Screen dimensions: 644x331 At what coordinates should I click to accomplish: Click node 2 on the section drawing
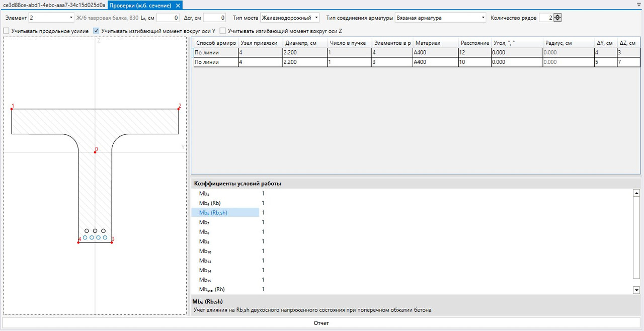[x=179, y=108]
